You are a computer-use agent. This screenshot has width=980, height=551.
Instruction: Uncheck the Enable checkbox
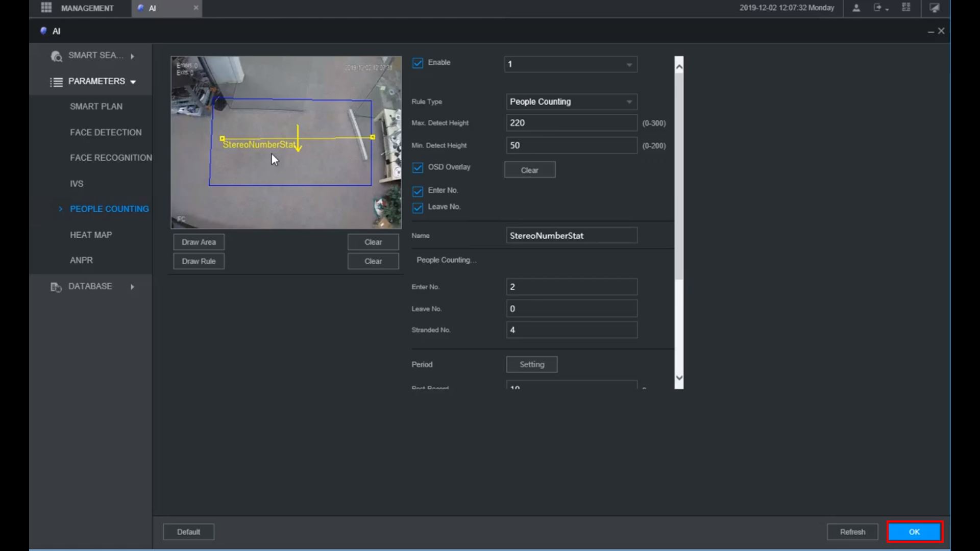pos(418,63)
